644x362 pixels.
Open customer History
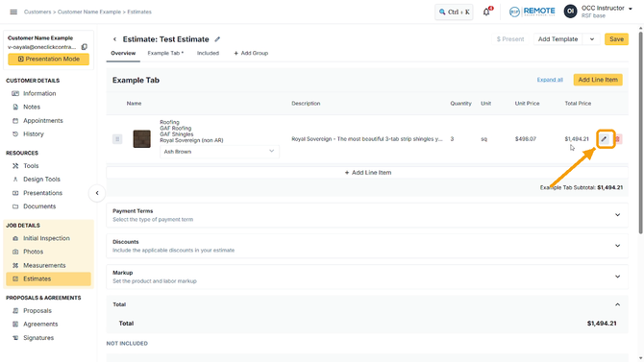pos(34,134)
